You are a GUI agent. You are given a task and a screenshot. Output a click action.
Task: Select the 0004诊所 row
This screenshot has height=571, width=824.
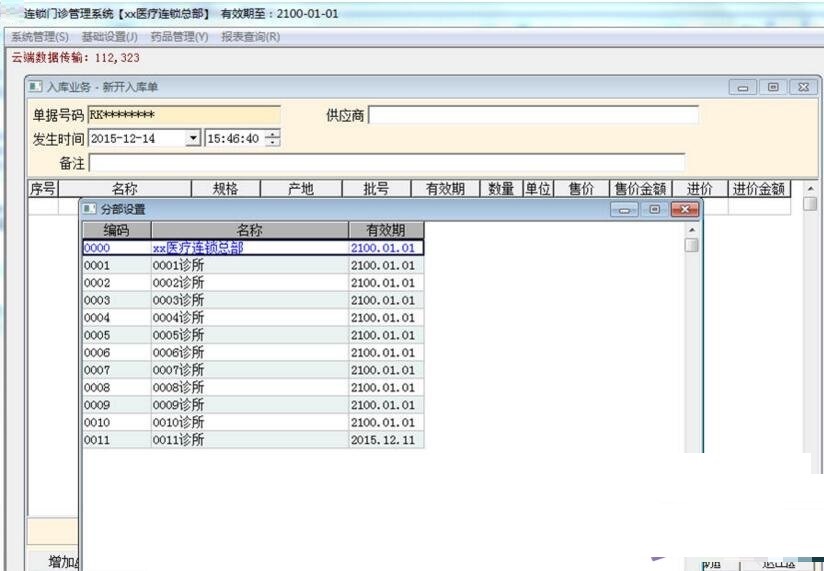(253, 317)
